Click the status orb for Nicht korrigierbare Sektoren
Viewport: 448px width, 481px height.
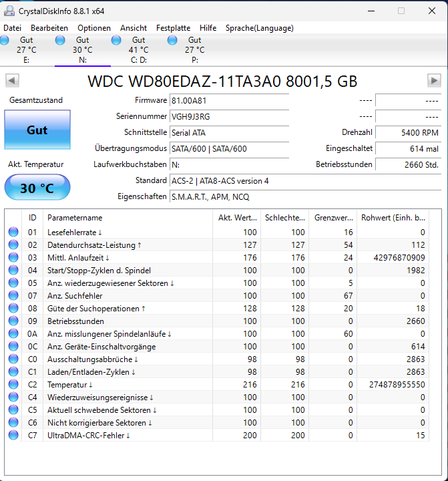click(13, 422)
